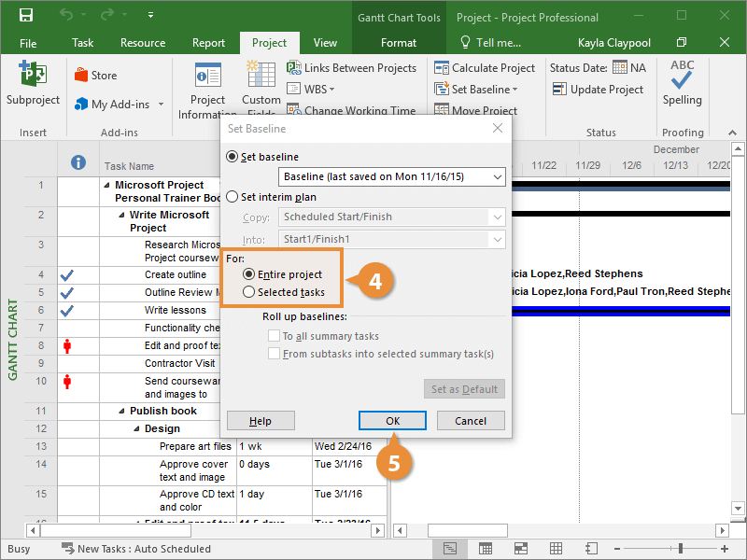
Task: Choose the Entire project option
Action: click(248, 274)
